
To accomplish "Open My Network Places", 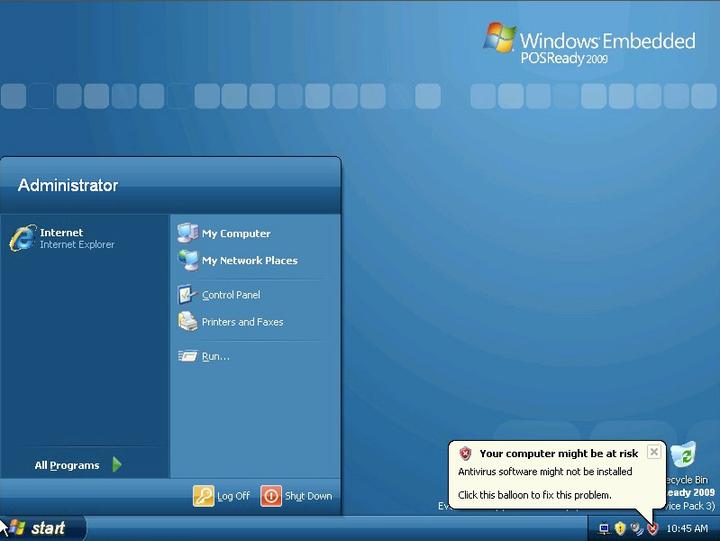I will [249, 261].
